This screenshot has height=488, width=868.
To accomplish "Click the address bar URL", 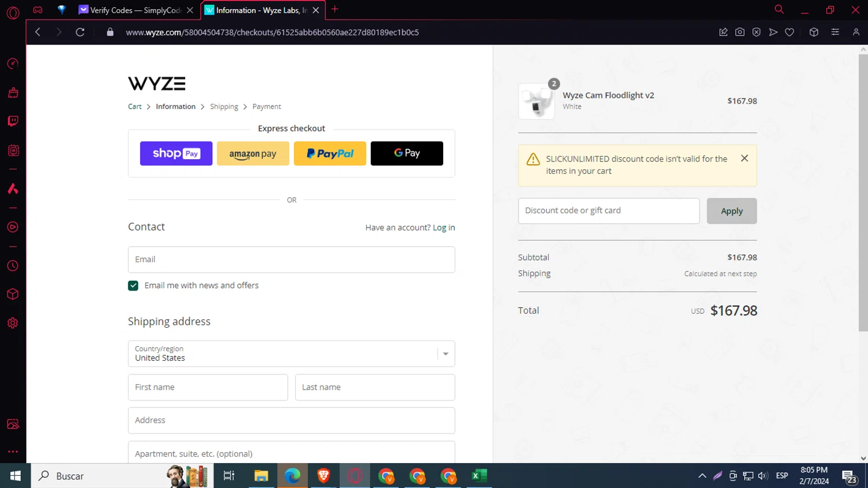I will [x=272, y=32].
